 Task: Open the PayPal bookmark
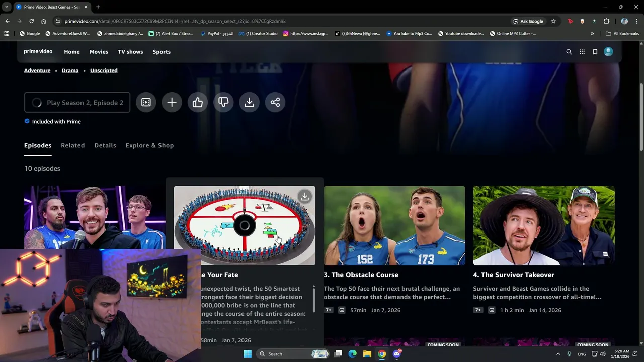point(217,34)
